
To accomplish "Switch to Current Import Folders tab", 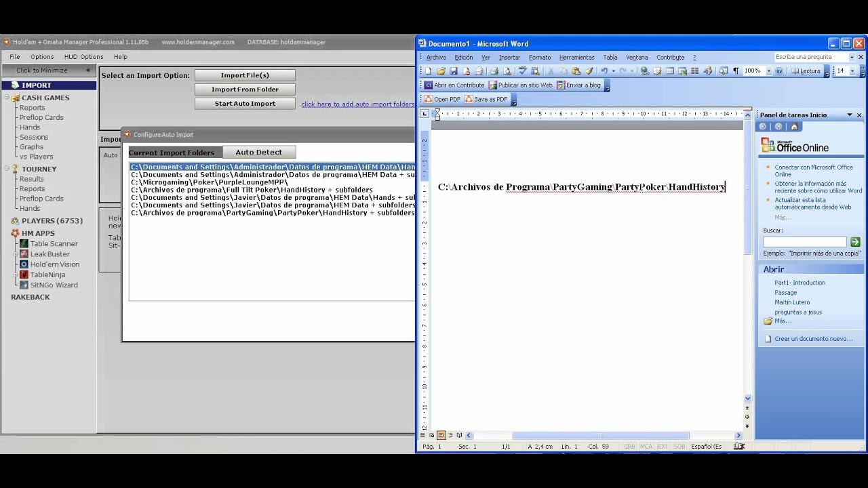I will point(175,152).
